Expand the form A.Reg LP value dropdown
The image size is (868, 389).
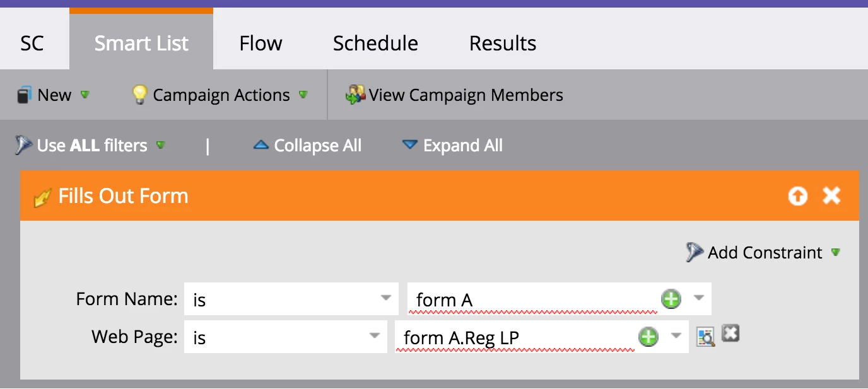coord(676,336)
